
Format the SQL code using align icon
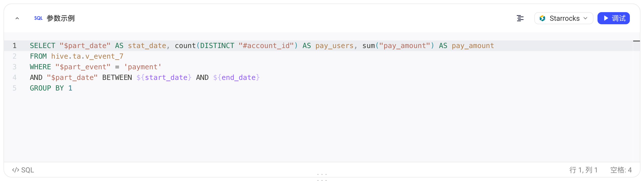520,18
